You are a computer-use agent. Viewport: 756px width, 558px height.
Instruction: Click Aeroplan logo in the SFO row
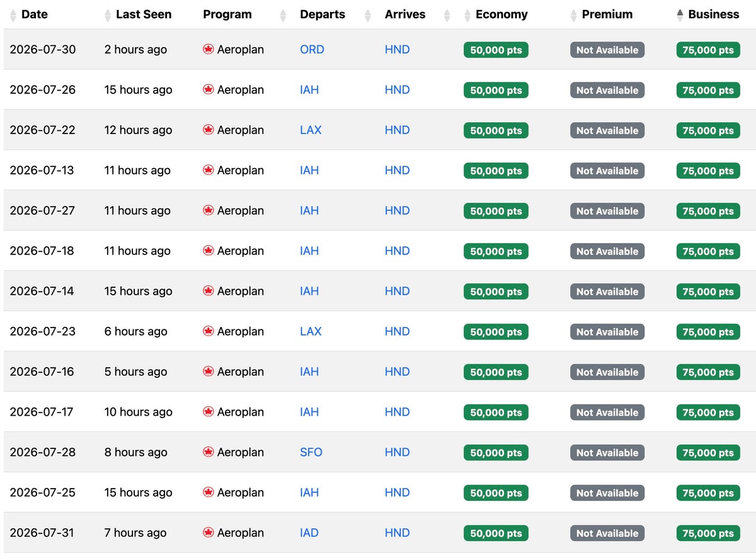coord(209,452)
